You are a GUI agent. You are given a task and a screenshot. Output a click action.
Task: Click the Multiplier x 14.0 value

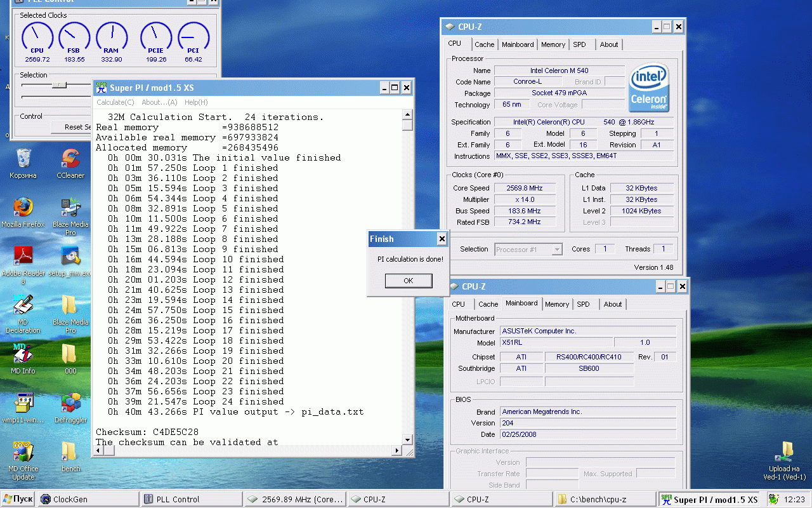tap(526, 199)
